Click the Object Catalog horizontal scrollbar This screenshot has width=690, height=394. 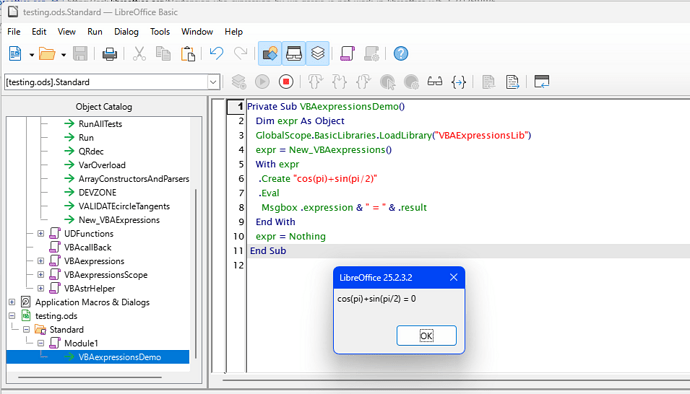click(90, 377)
